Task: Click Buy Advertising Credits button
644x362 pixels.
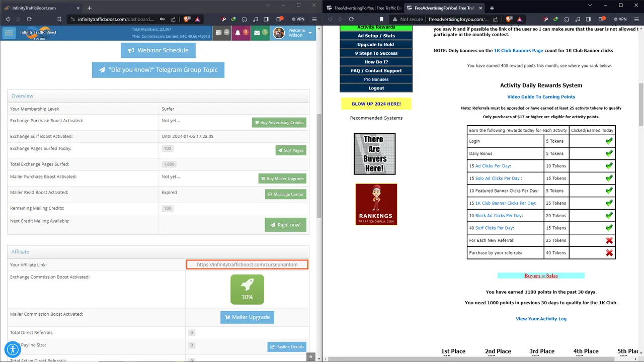Action: [279, 123]
